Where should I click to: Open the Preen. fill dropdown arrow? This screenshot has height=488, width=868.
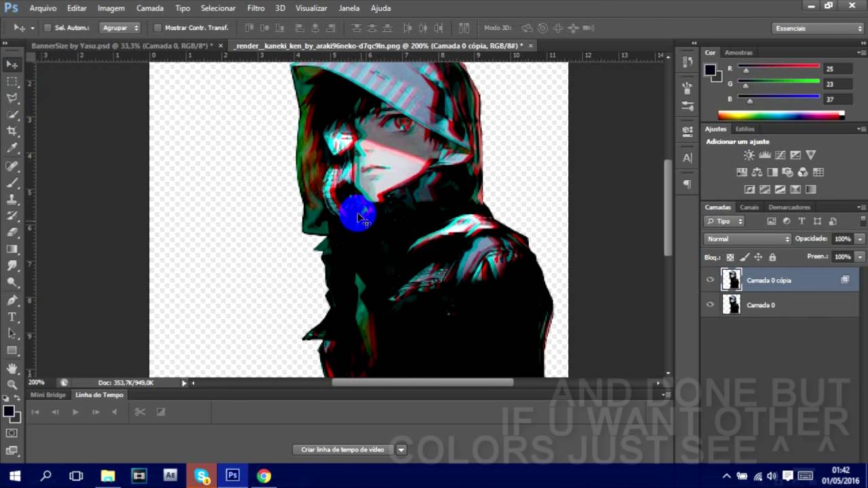pos(861,257)
